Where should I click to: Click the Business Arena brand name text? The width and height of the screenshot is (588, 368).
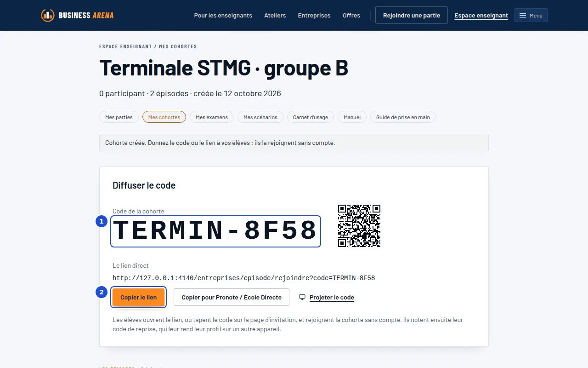coord(86,15)
